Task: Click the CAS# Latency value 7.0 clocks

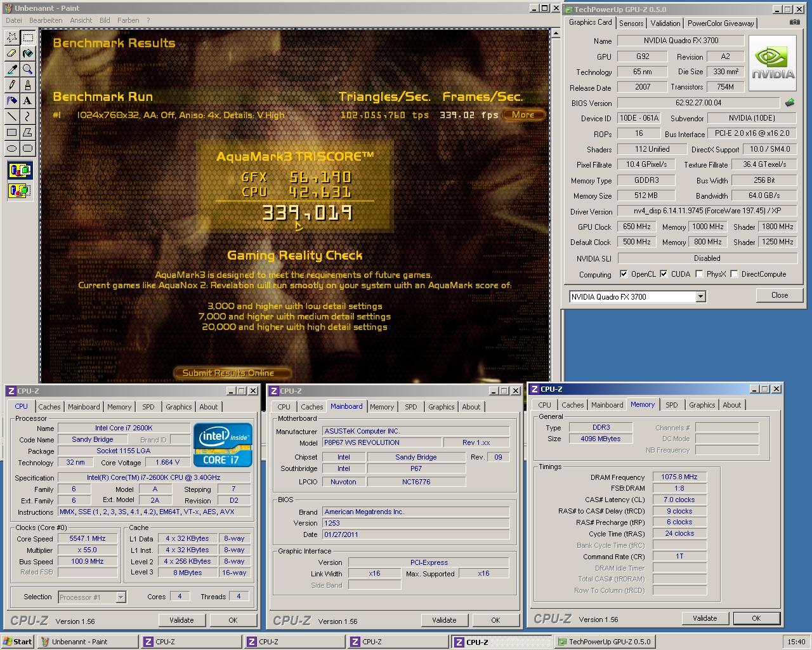Action: coord(679,500)
